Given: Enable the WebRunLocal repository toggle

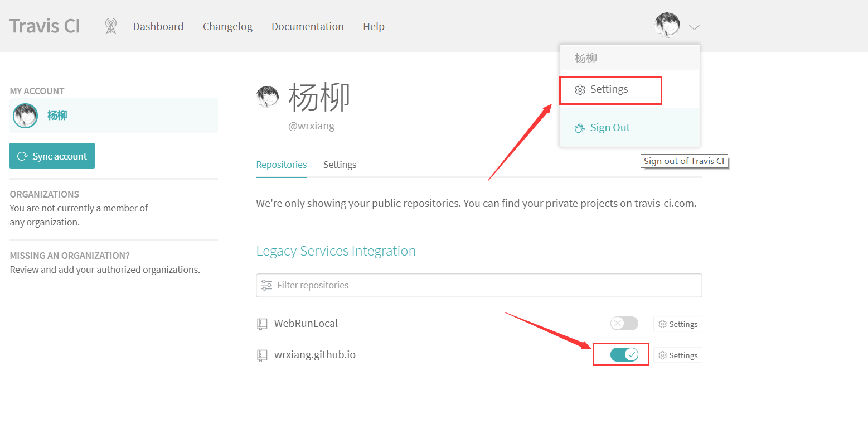Looking at the screenshot, I should click(x=624, y=324).
